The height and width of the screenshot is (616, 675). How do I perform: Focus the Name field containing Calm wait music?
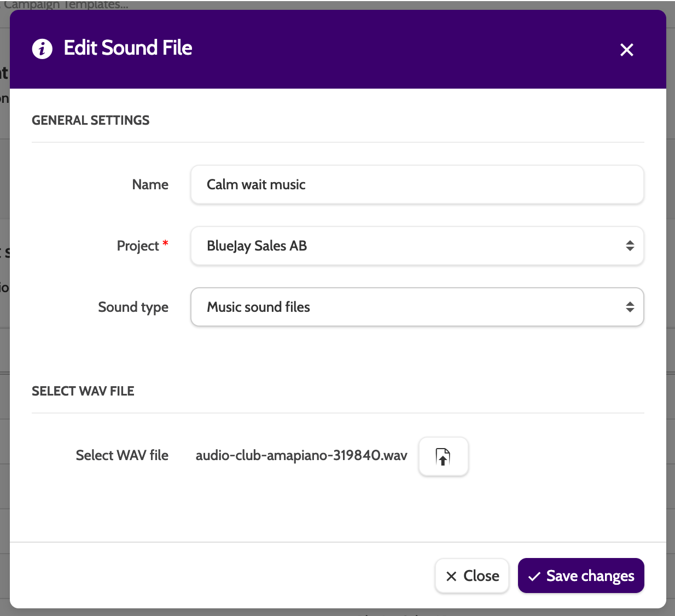(417, 184)
